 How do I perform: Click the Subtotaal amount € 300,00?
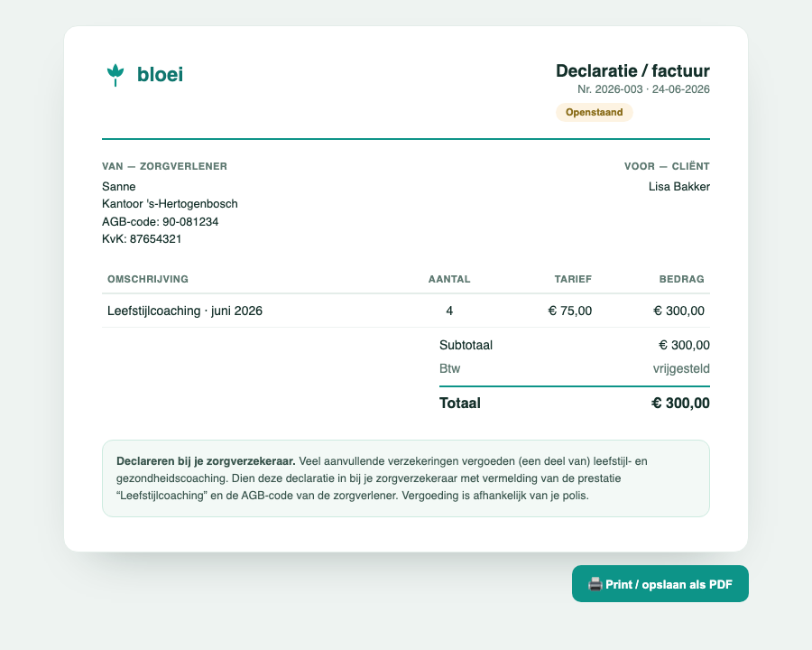[x=684, y=345]
